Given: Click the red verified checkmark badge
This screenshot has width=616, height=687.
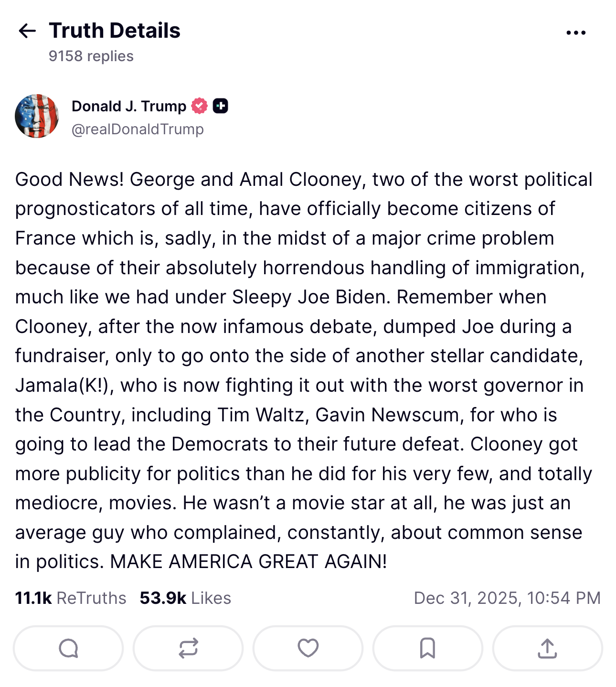Looking at the screenshot, I should pos(200,106).
